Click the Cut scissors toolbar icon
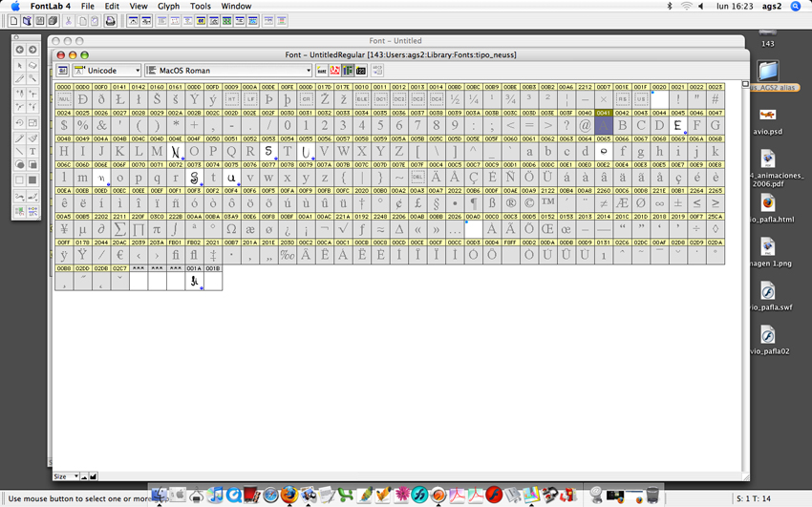Screen dimensions: 812x507 pos(68,21)
